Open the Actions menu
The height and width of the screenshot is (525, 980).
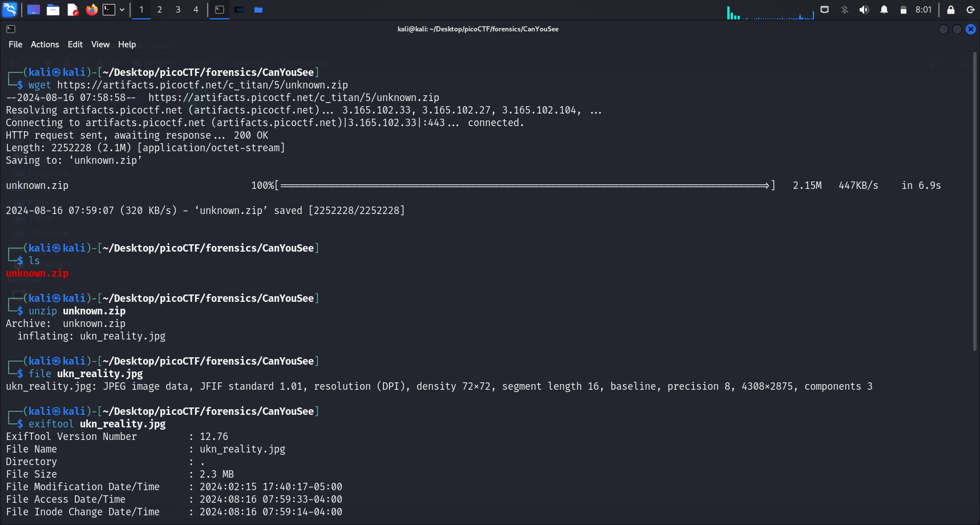[44, 45]
